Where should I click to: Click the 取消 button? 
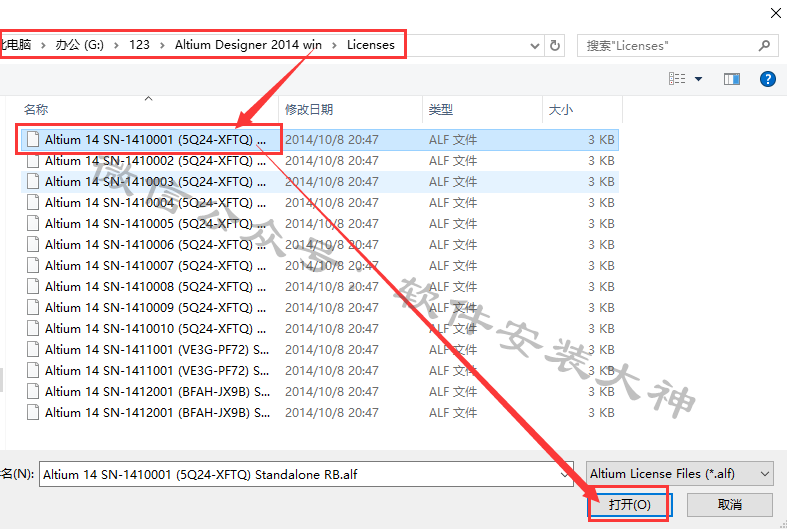coord(729,504)
